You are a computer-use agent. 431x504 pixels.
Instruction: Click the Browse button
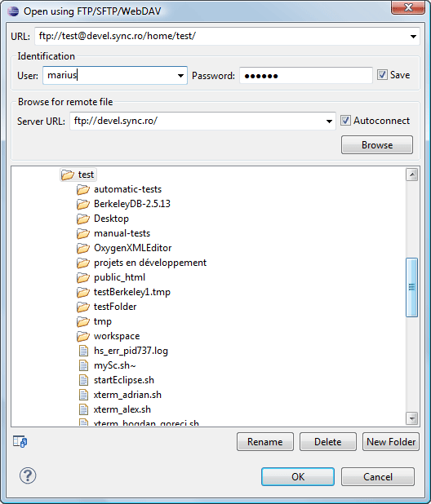click(377, 144)
